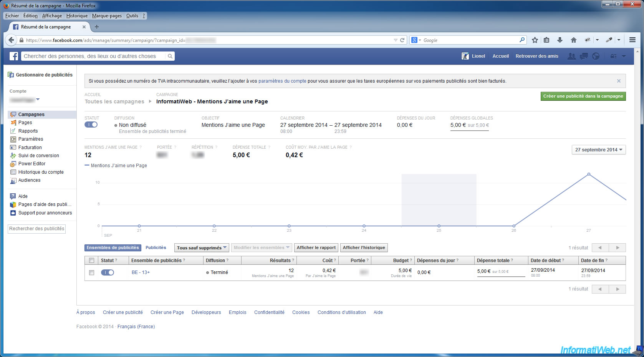Follow the paramètres du compte link
Viewport: 644px width, 357px height.
pos(282,81)
